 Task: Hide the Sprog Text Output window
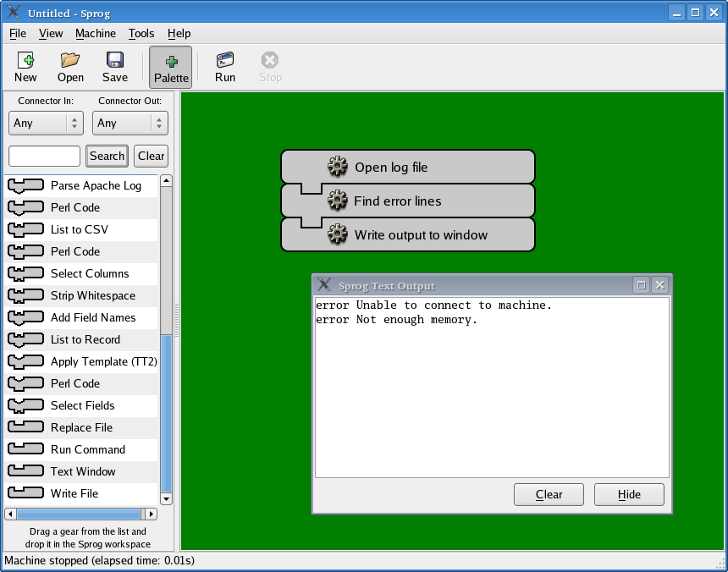[x=629, y=494]
